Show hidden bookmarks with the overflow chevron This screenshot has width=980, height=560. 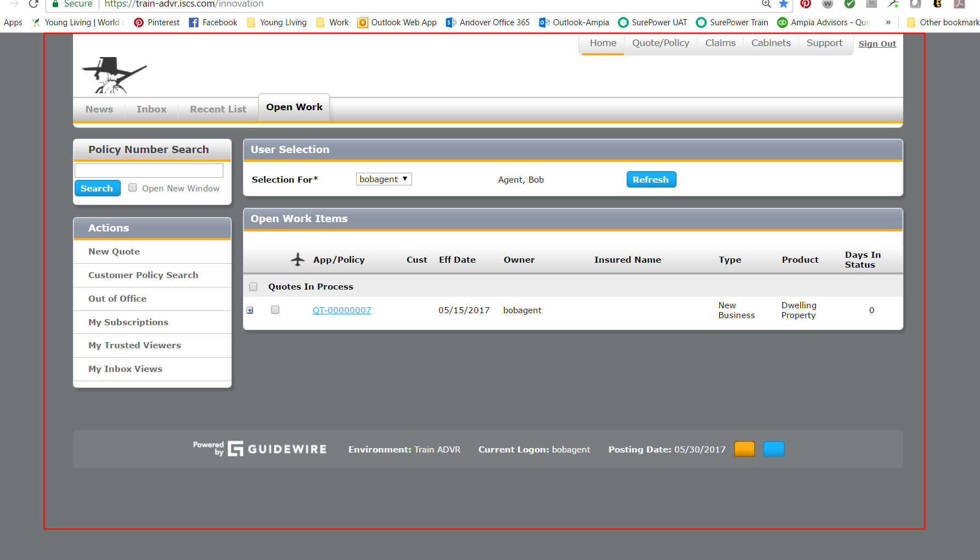tap(888, 22)
